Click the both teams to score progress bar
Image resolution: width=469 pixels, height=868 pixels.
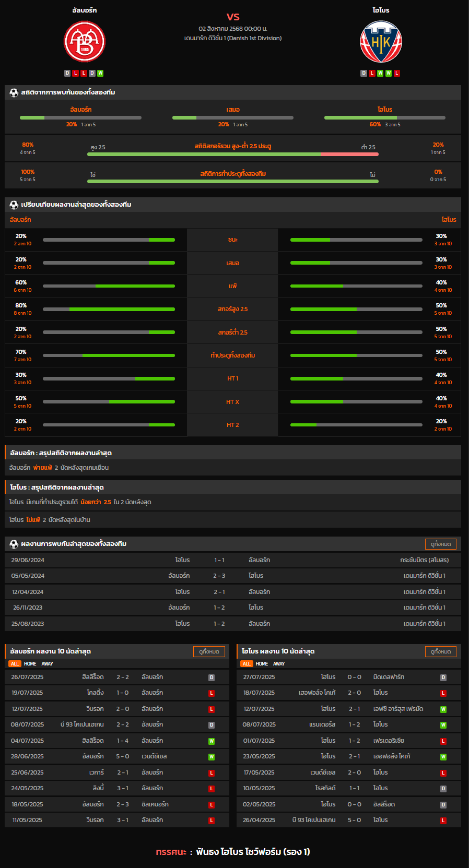coord(233,182)
